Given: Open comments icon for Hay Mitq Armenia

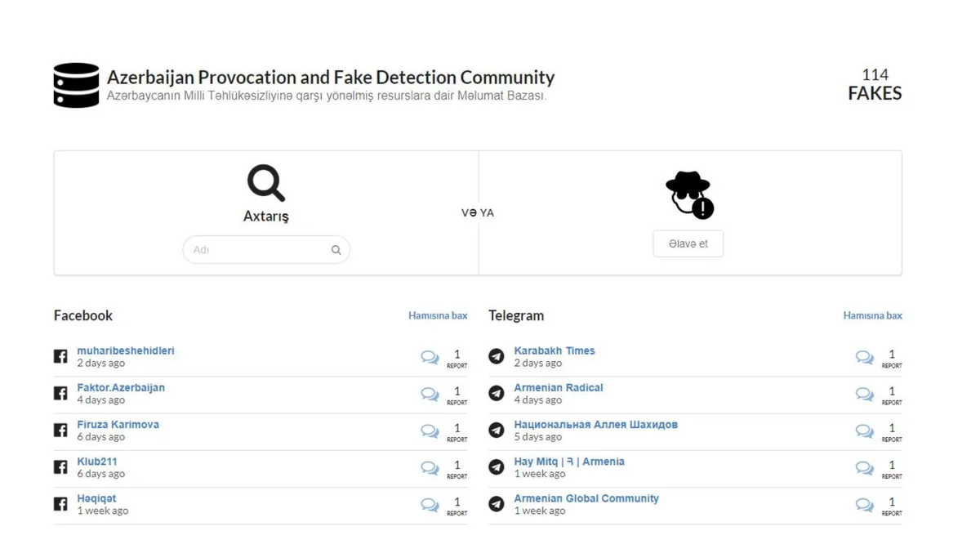Looking at the screenshot, I should (864, 467).
